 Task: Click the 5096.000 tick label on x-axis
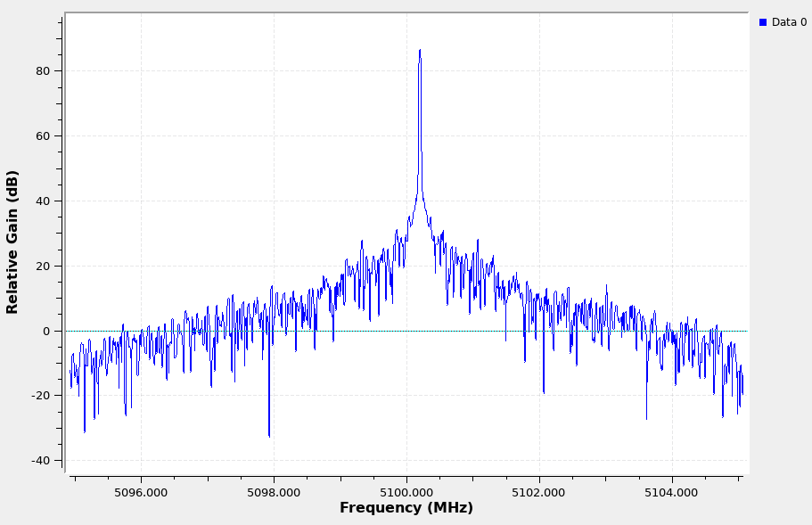click(141, 492)
